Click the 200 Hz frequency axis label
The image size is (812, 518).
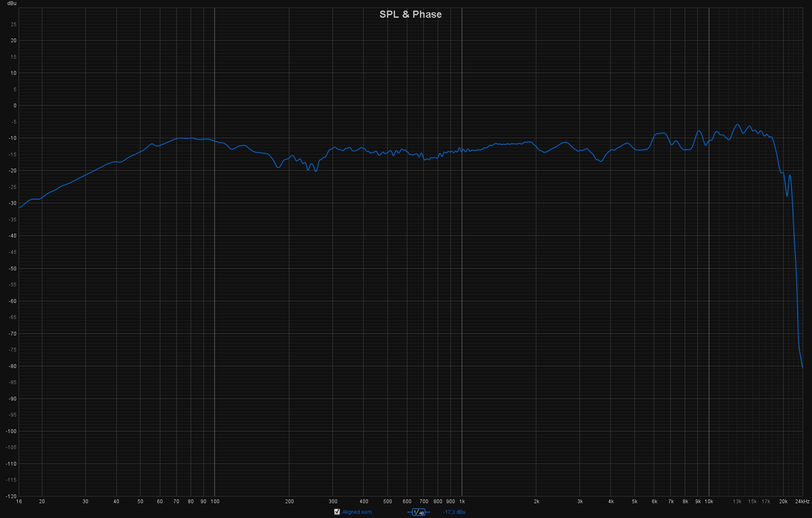[x=289, y=502]
